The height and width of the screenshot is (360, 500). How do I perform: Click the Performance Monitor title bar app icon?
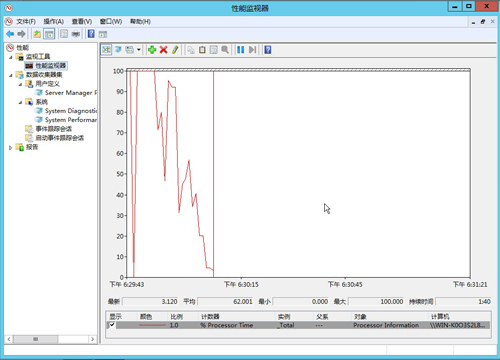[9, 8]
